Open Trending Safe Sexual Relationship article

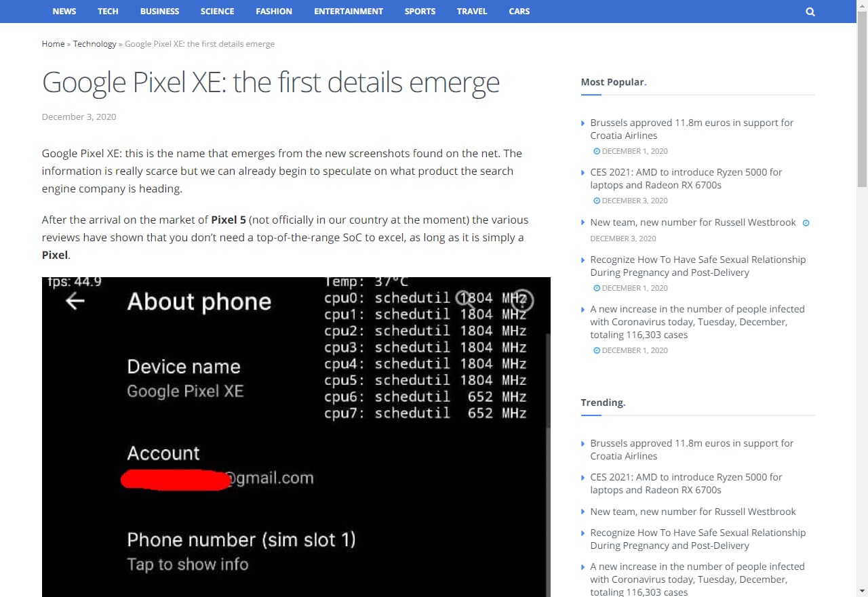pos(698,539)
